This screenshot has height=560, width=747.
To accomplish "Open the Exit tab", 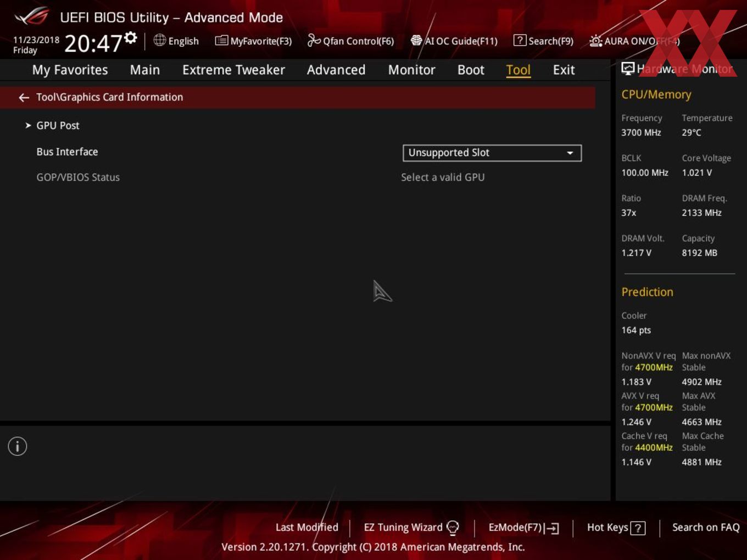I will 564,70.
